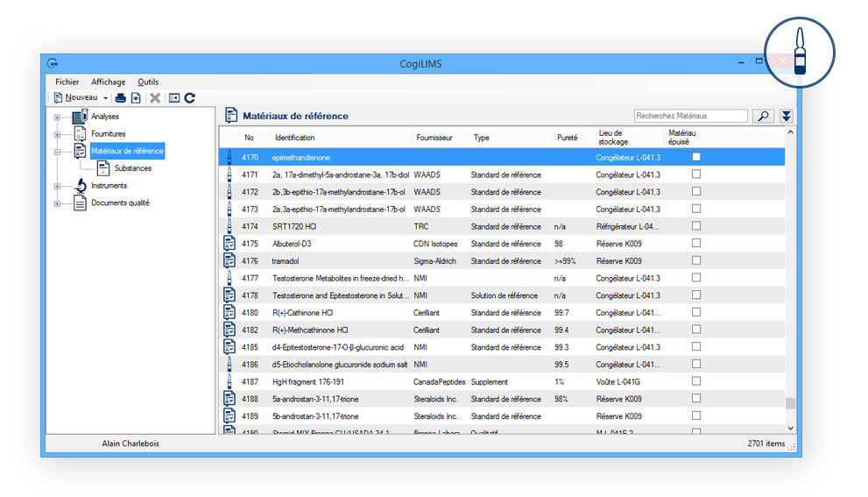Click the vertical scrollbar down arrow
This screenshot has width=868, height=497.
point(791,428)
